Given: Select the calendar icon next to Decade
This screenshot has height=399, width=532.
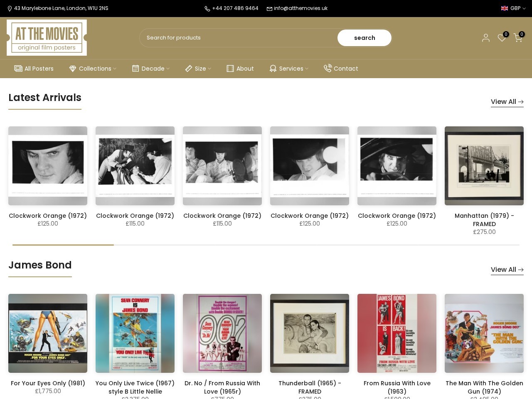Looking at the screenshot, I should click(x=135, y=68).
